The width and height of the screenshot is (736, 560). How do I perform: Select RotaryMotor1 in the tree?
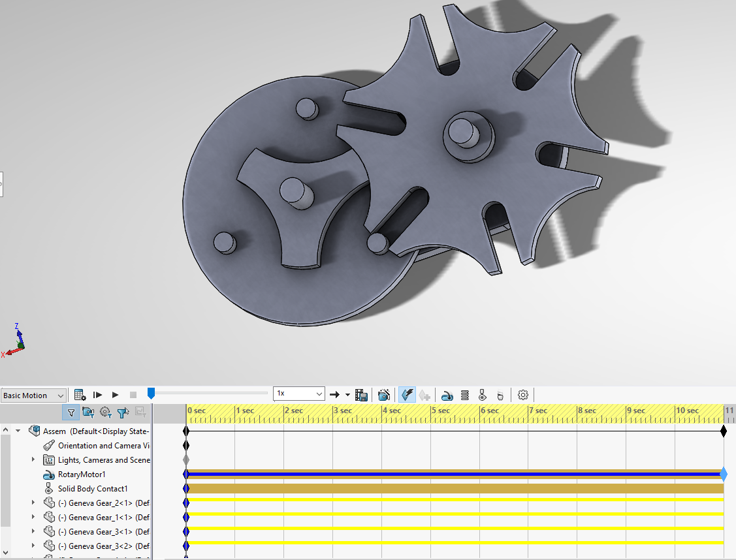[81, 474]
